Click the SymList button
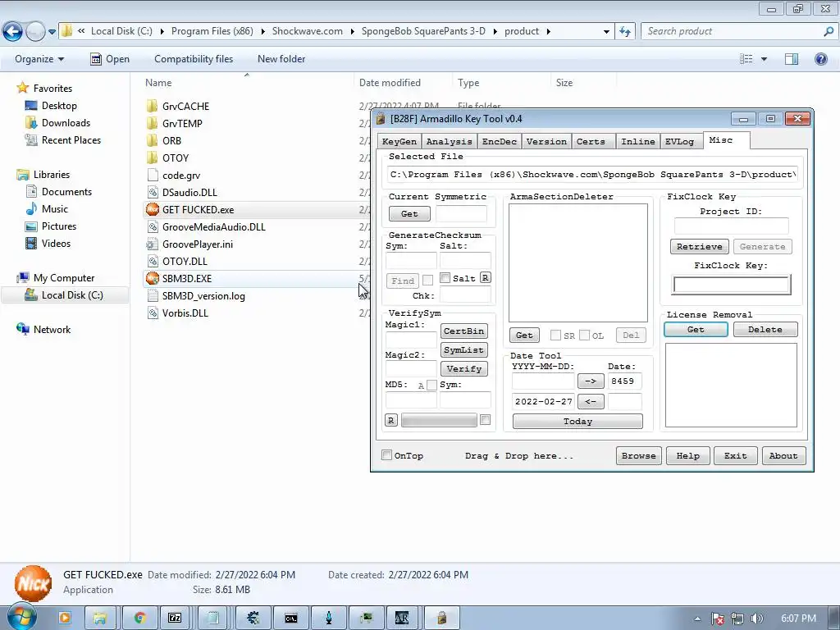Screen dimensions: 840x630 click(x=464, y=349)
